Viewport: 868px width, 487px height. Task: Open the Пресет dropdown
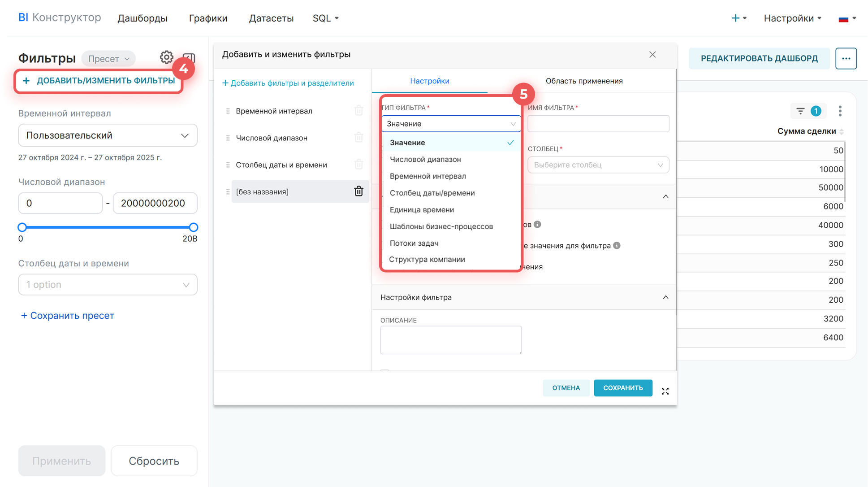[108, 59]
